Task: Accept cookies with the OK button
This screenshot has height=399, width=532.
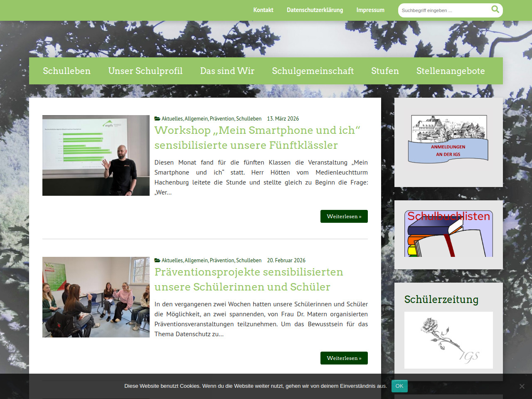Action: (399, 386)
